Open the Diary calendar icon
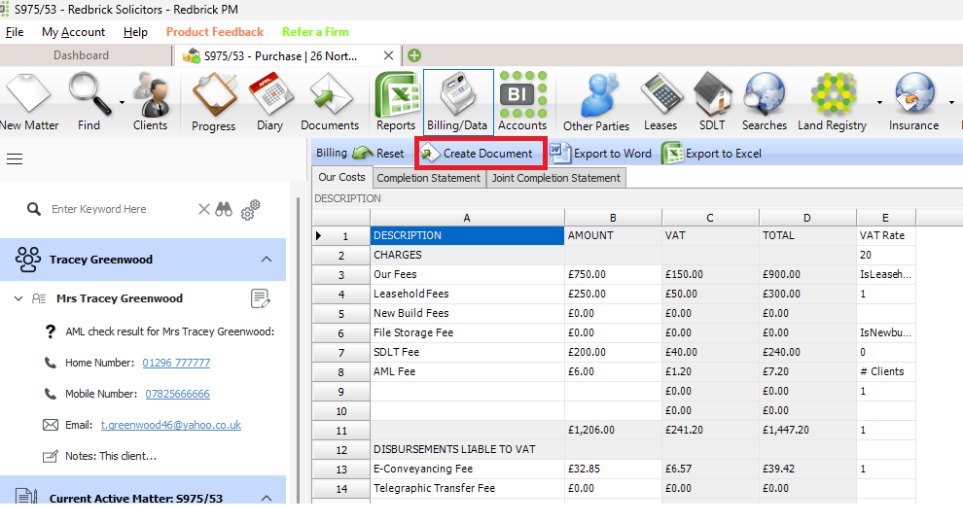The height and width of the screenshot is (507, 963). click(269, 101)
